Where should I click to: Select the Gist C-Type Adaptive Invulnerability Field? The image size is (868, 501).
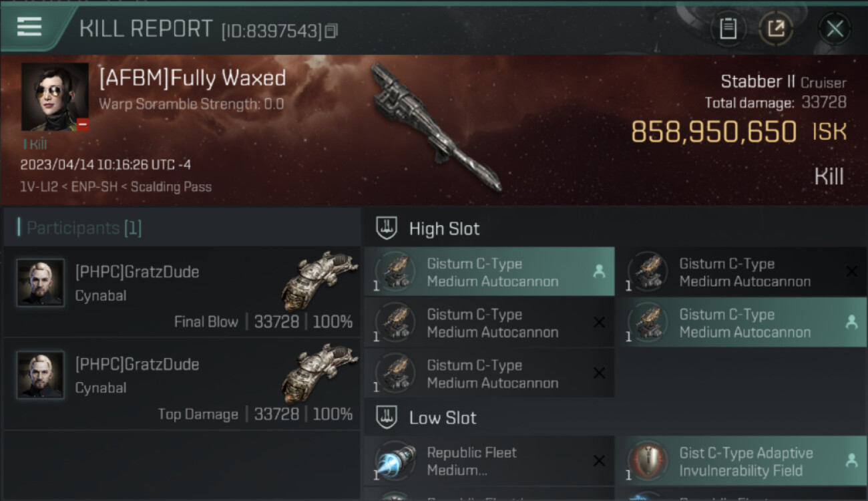coord(742,461)
